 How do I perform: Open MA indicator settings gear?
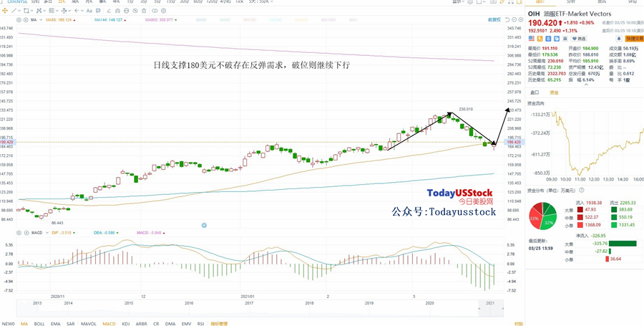coord(19,20)
